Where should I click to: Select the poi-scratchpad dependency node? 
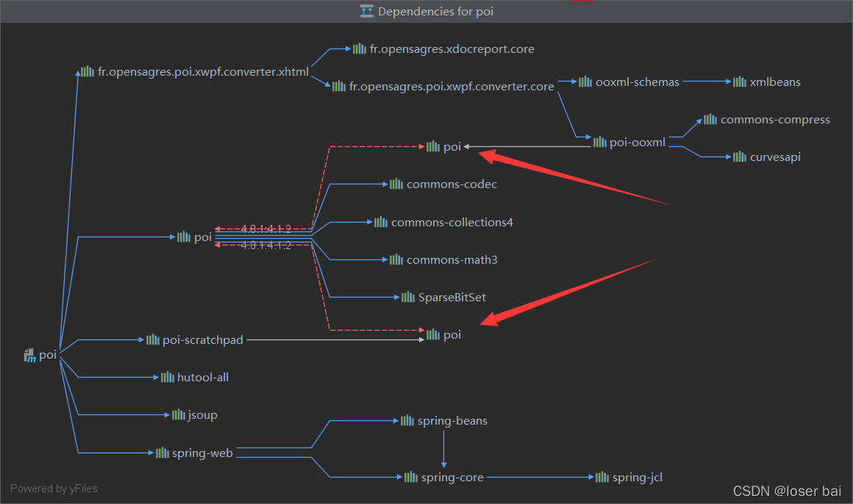203,339
